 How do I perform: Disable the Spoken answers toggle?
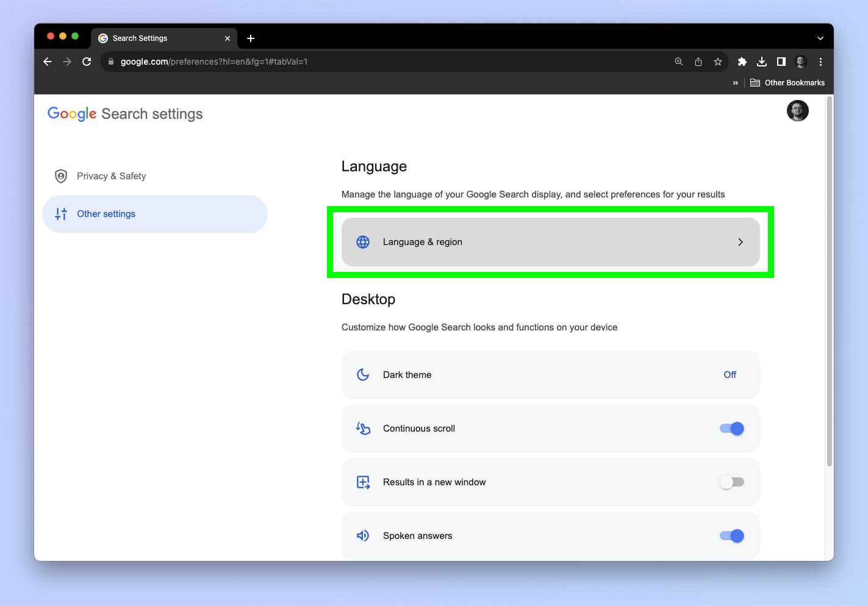(732, 536)
